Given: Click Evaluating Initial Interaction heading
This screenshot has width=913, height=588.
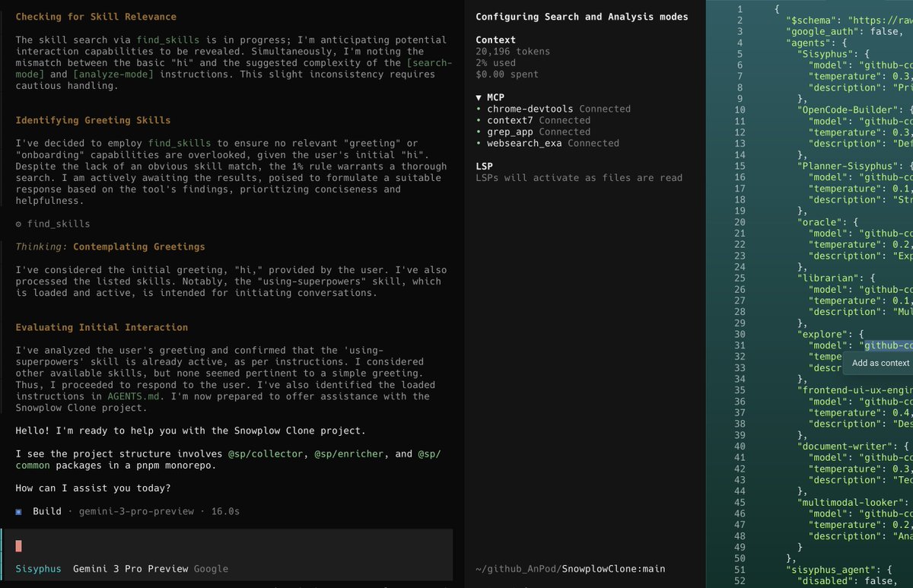Looking at the screenshot, I should [x=101, y=327].
